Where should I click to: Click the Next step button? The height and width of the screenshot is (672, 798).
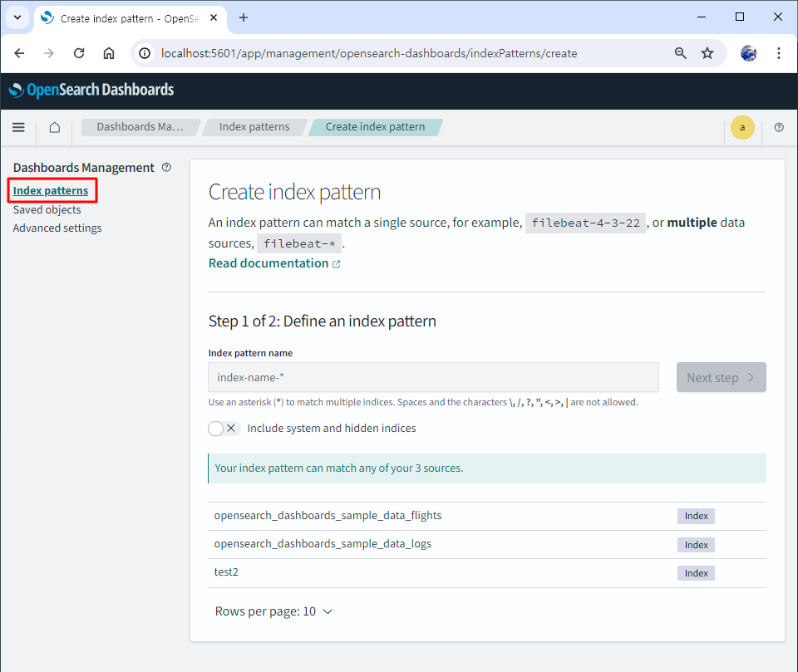[x=722, y=377]
